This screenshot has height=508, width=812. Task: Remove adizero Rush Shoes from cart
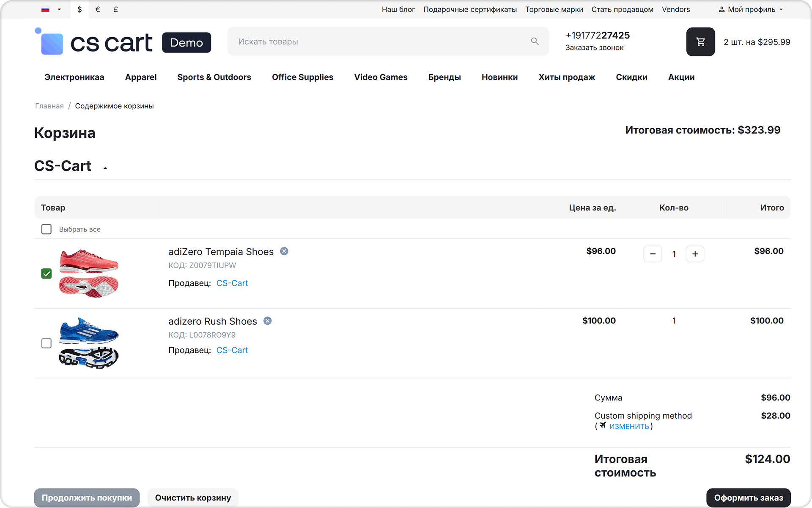(268, 321)
